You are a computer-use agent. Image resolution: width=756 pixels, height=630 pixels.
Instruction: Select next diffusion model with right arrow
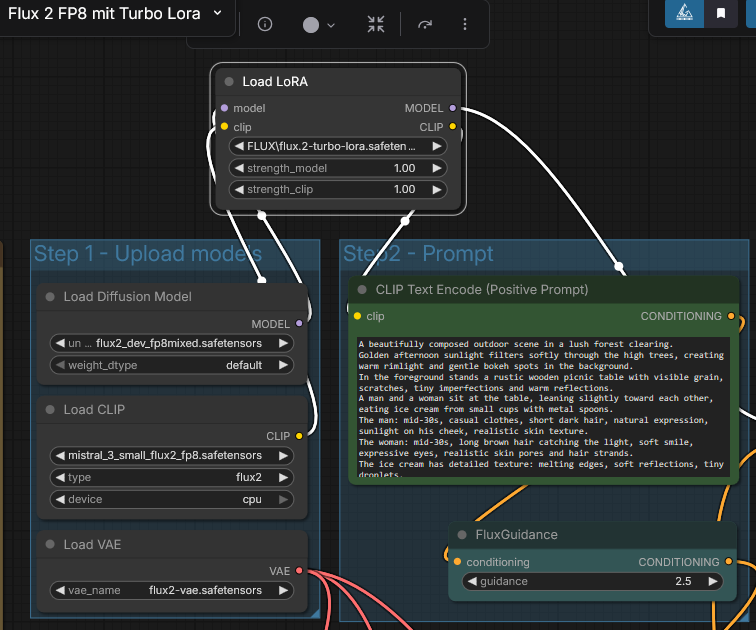point(284,343)
